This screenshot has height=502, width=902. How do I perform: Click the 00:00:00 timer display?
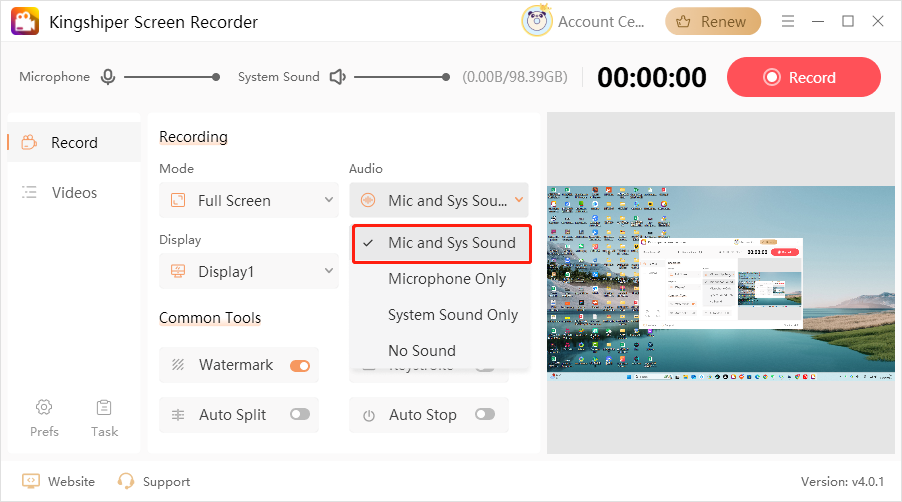(x=652, y=77)
